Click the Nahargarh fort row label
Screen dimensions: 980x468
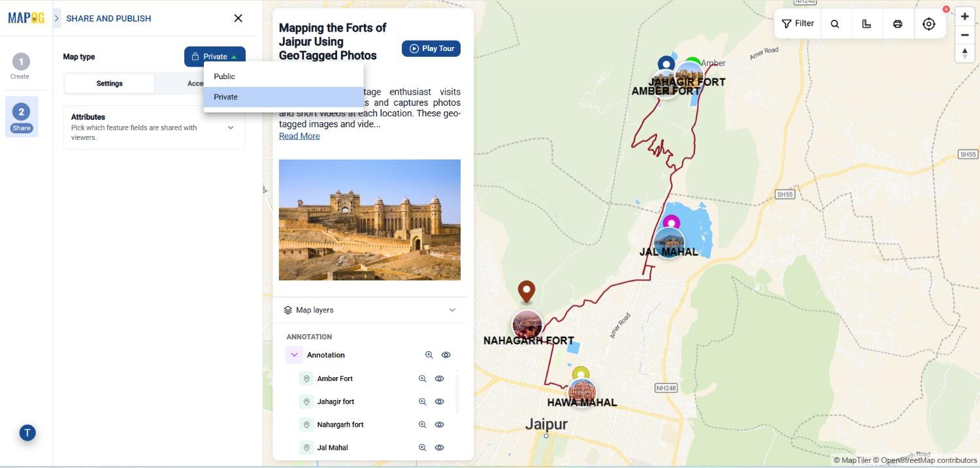[x=340, y=424]
